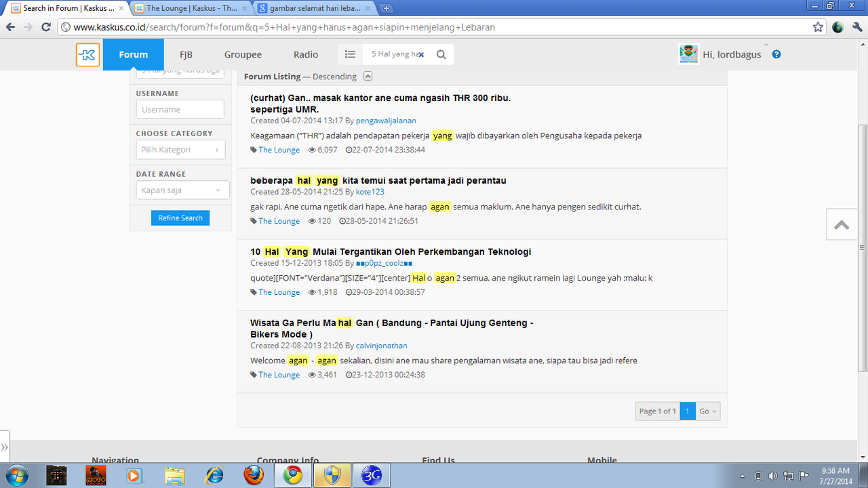The height and width of the screenshot is (488, 868).
Task: Click browser forward arrow
Action: tap(28, 27)
